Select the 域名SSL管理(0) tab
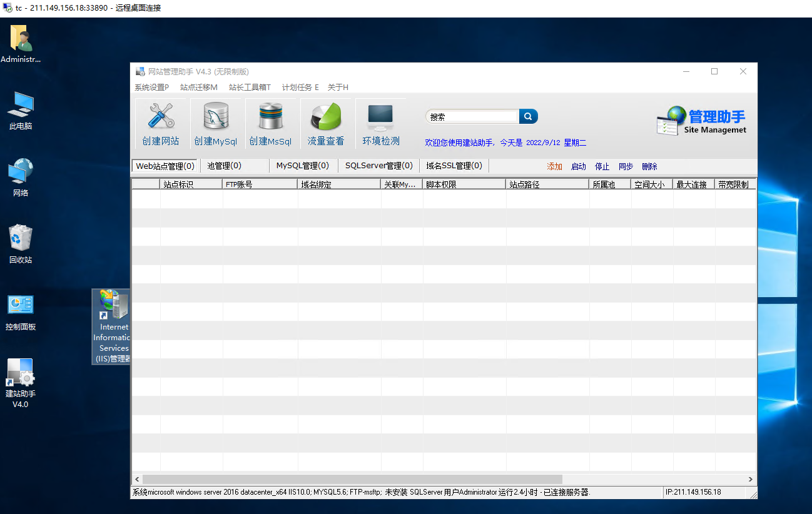The width and height of the screenshot is (812, 514). pos(454,166)
